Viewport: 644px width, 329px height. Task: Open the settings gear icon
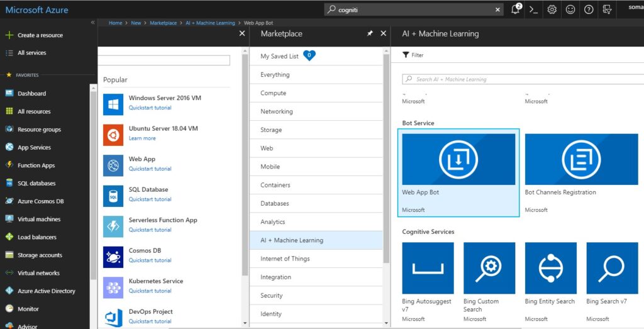(x=552, y=10)
